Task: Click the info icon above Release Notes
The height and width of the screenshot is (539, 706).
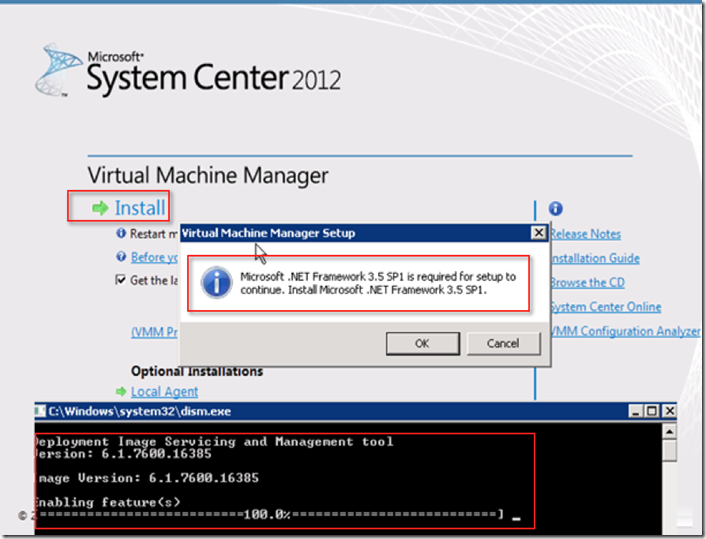Action: (x=556, y=208)
